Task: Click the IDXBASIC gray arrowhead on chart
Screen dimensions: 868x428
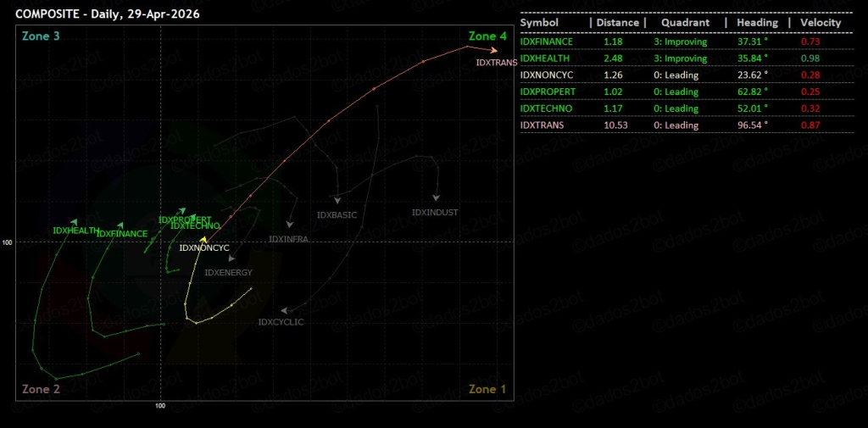Action: coord(337,200)
